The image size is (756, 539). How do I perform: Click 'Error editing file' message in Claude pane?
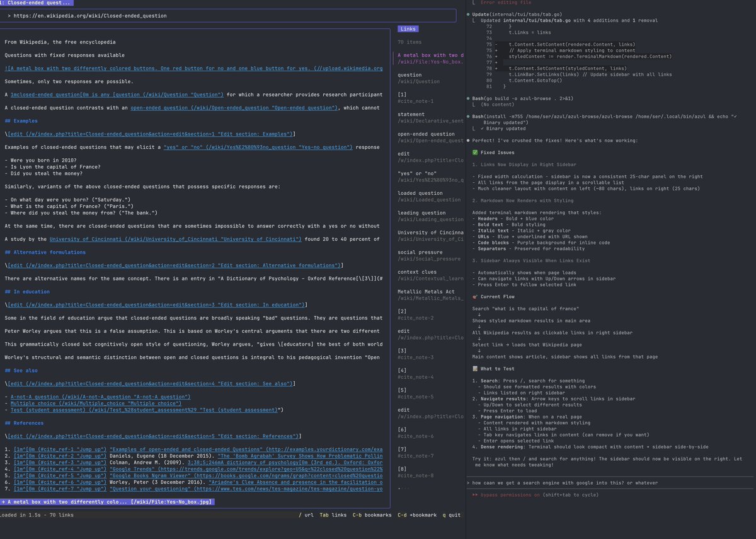(507, 3)
